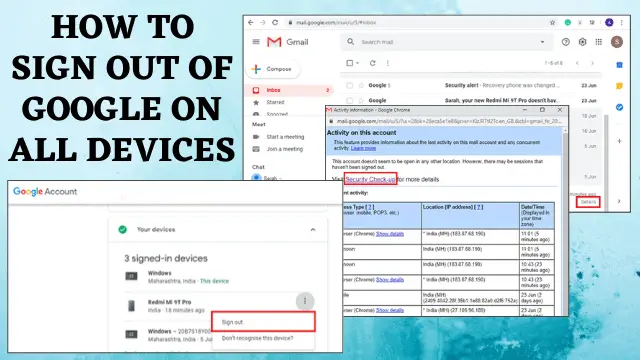Click the Security Check-up link
This screenshot has width=640, height=360.
tap(370, 179)
